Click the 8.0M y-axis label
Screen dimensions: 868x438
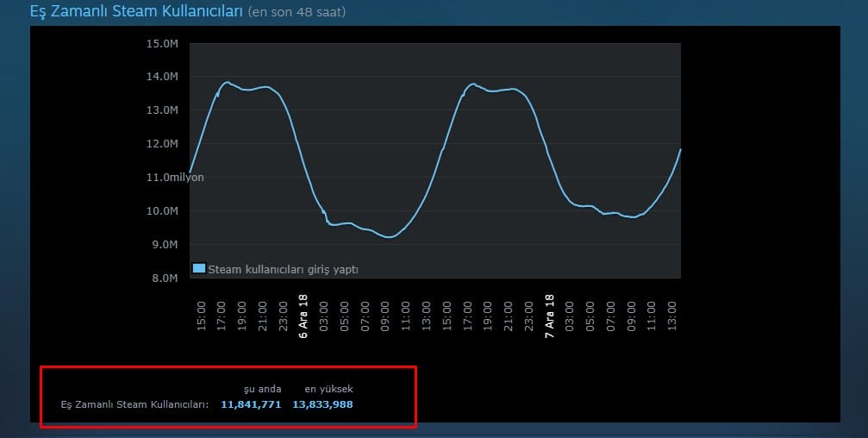pos(164,278)
